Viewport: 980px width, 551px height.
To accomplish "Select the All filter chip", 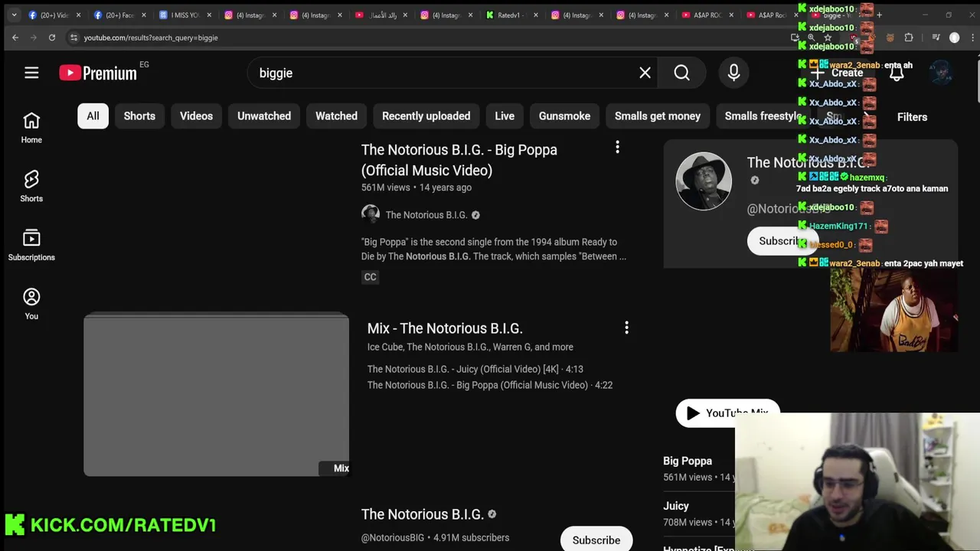I will click(93, 116).
